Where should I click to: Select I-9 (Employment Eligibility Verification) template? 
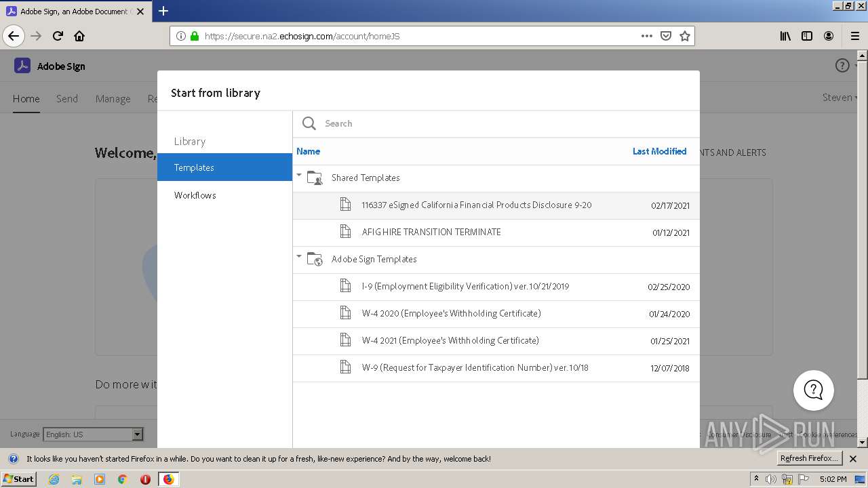point(496,287)
